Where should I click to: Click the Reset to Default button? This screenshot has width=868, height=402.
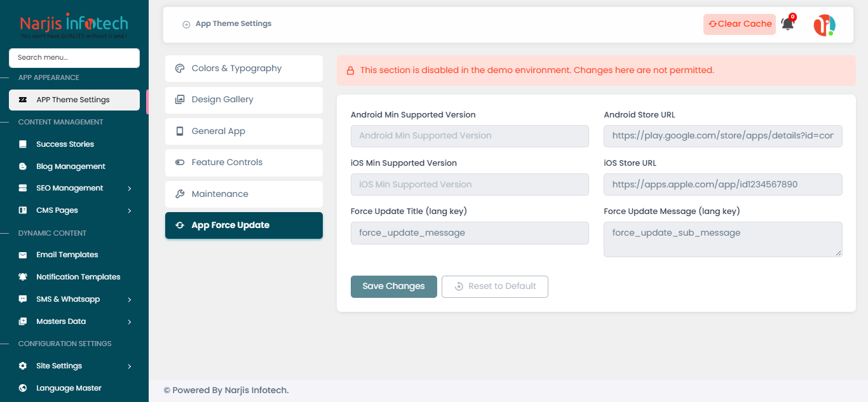click(495, 286)
